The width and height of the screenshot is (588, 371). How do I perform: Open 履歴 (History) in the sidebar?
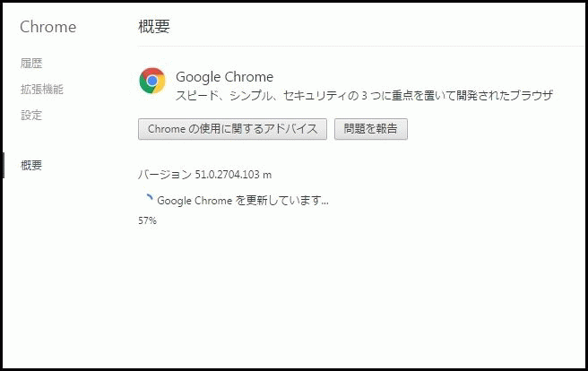(x=31, y=63)
